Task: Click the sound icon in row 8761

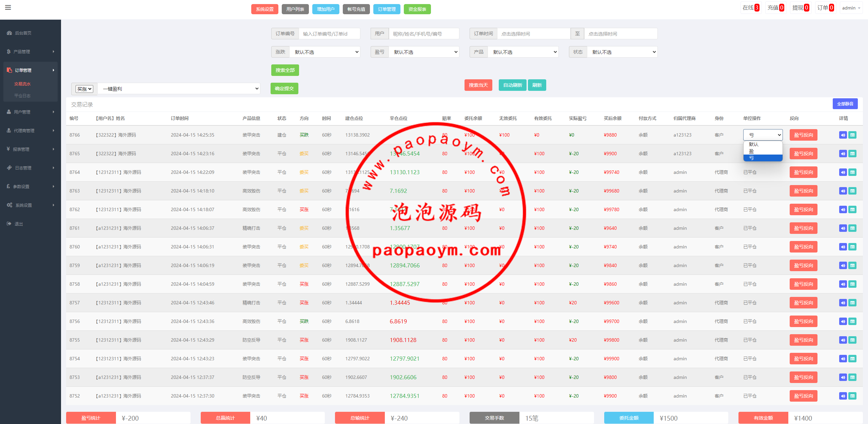Action: [843, 228]
